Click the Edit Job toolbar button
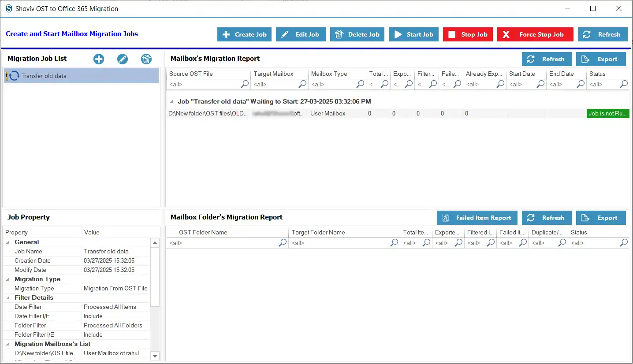The height and width of the screenshot is (364, 633). [301, 34]
